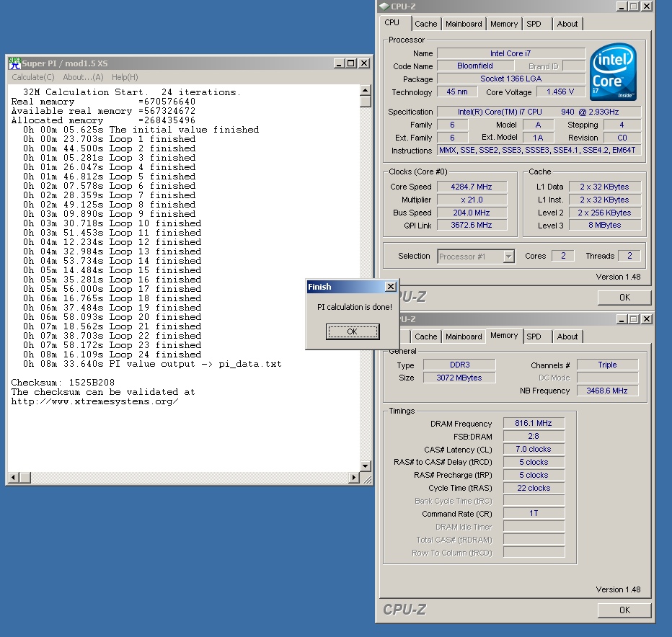Select Memory tab in bottom CPU-Z window
The width and height of the screenshot is (672, 637).
504,335
